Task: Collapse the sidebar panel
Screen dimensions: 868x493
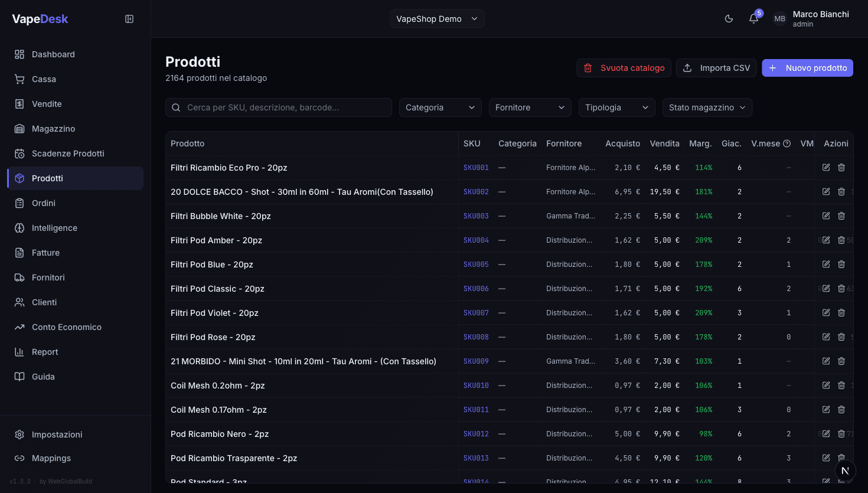Action: point(129,19)
